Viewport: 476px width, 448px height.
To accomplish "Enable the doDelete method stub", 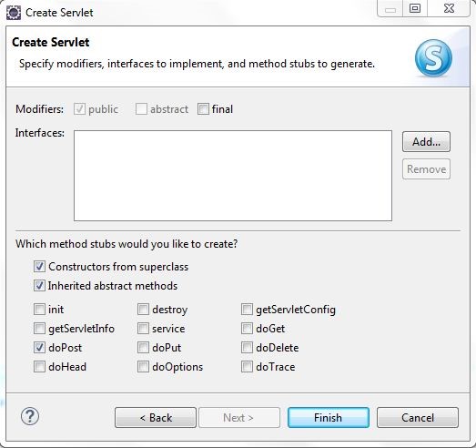I will click(248, 348).
